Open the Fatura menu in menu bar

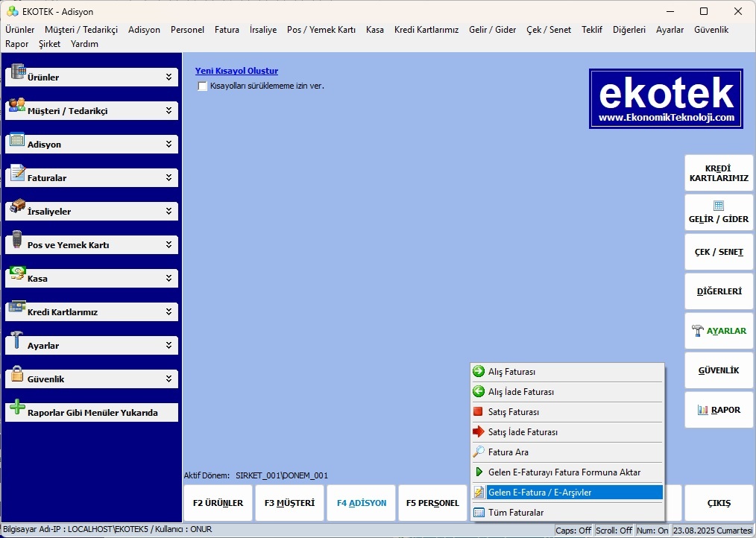(x=227, y=30)
